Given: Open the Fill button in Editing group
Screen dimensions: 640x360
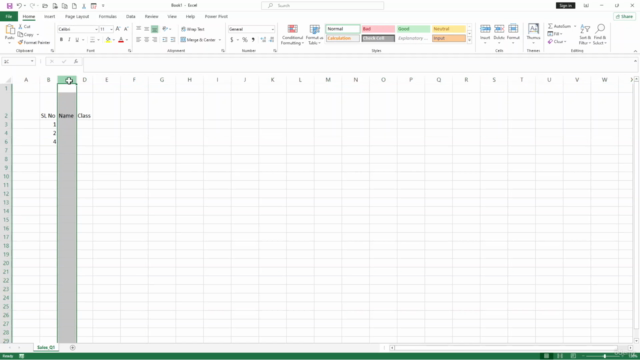Looking at the screenshot, I should [555, 34].
